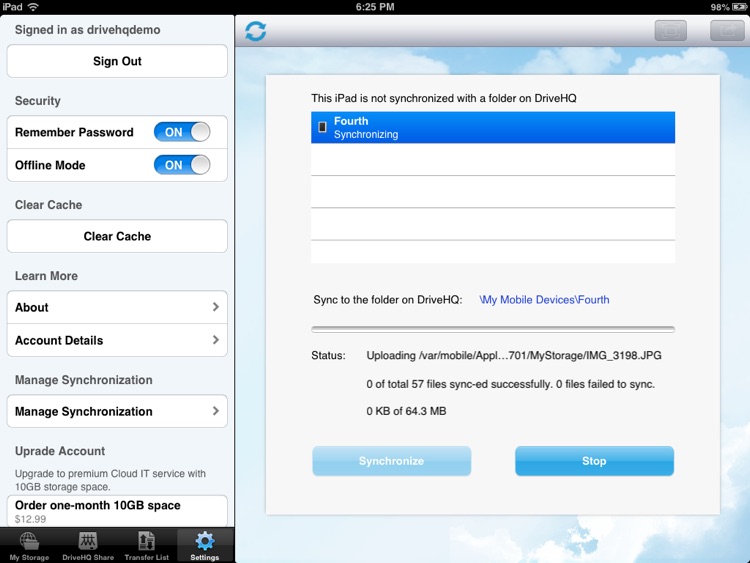Screen dimensions: 750x563
Task: Open the Transfer List tab
Action: pos(146,546)
